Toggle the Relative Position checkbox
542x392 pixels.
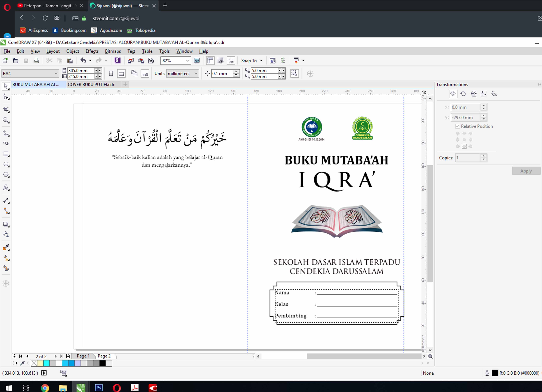click(457, 126)
